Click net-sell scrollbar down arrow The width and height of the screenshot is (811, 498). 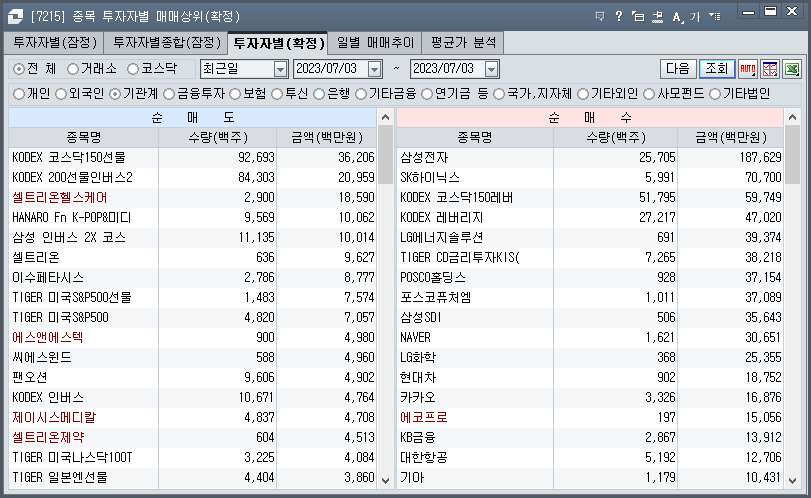(x=385, y=480)
